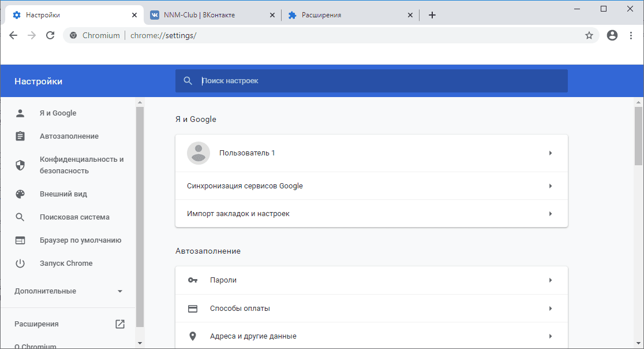The image size is (644, 349).
Task: Click the open-in-new icon next to Расширения
Action: pos(120,324)
